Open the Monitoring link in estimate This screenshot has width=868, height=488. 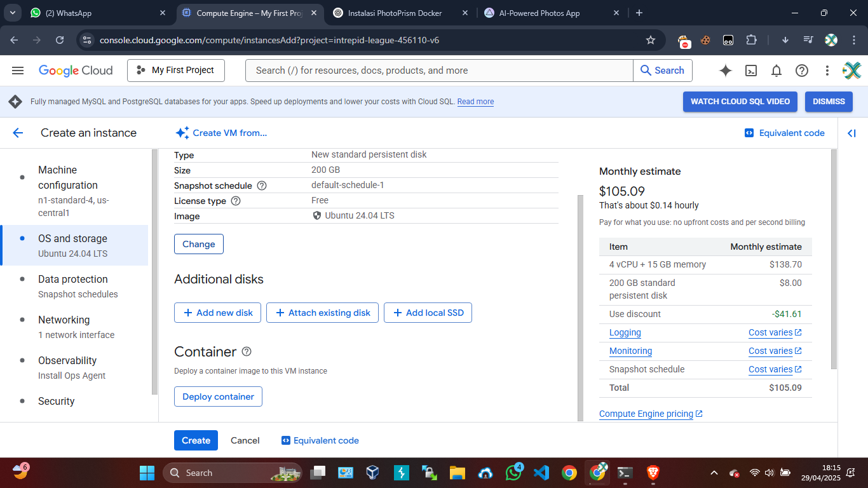pos(630,351)
